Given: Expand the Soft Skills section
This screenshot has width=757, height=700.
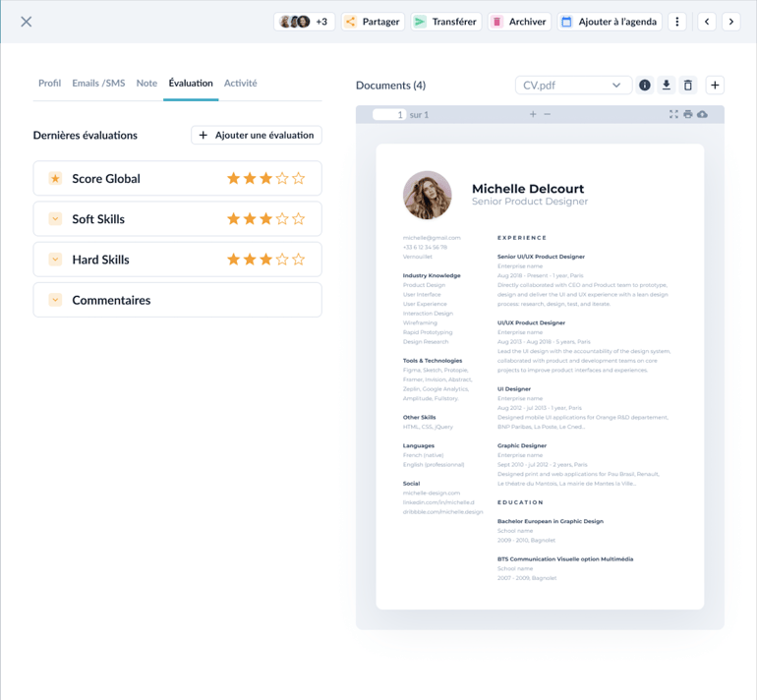Looking at the screenshot, I should click(55, 219).
